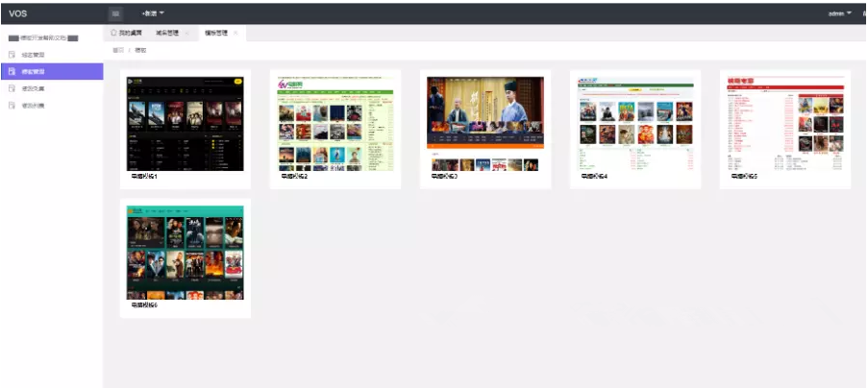Click the 模板 breadcrumb entry
The height and width of the screenshot is (389, 868).
click(140, 50)
